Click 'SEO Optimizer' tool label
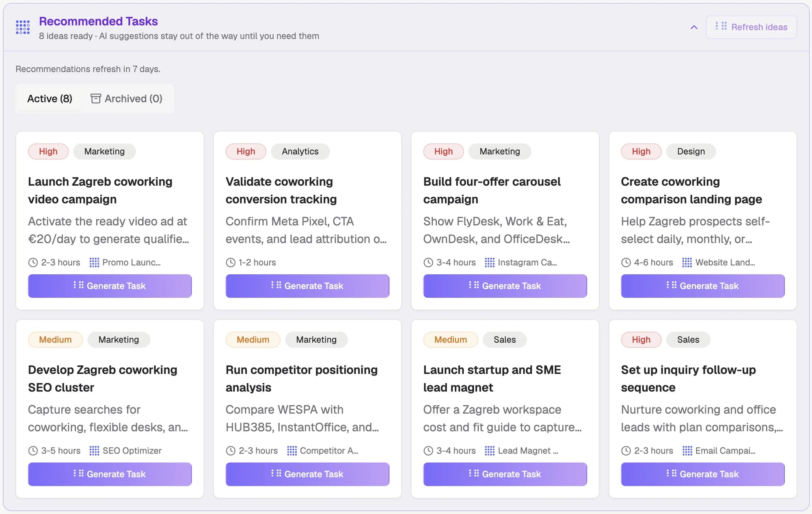The height and width of the screenshot is (514, 812). pos(132,451)
